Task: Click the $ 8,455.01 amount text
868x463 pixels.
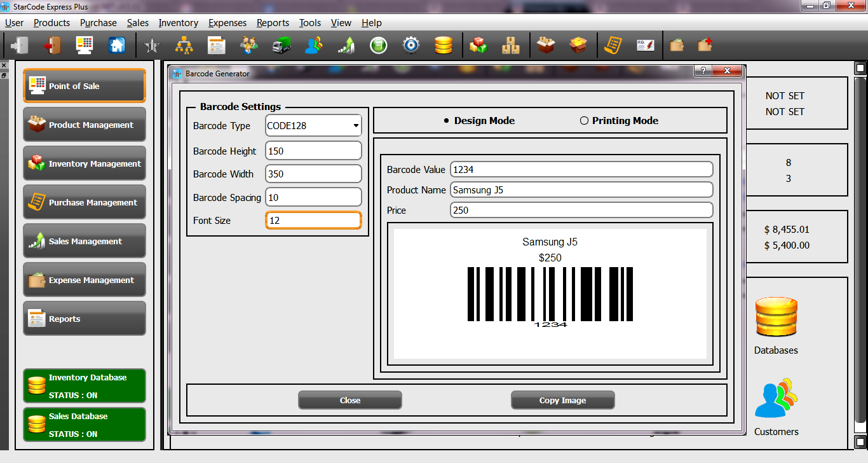Action: coord(787,230)
